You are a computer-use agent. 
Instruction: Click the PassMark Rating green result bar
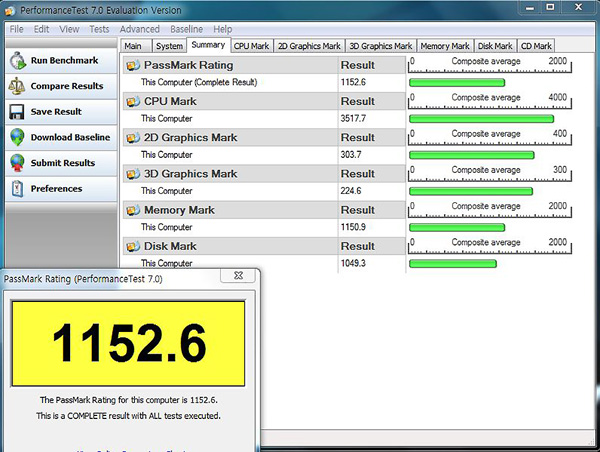[x=457, y=82]
